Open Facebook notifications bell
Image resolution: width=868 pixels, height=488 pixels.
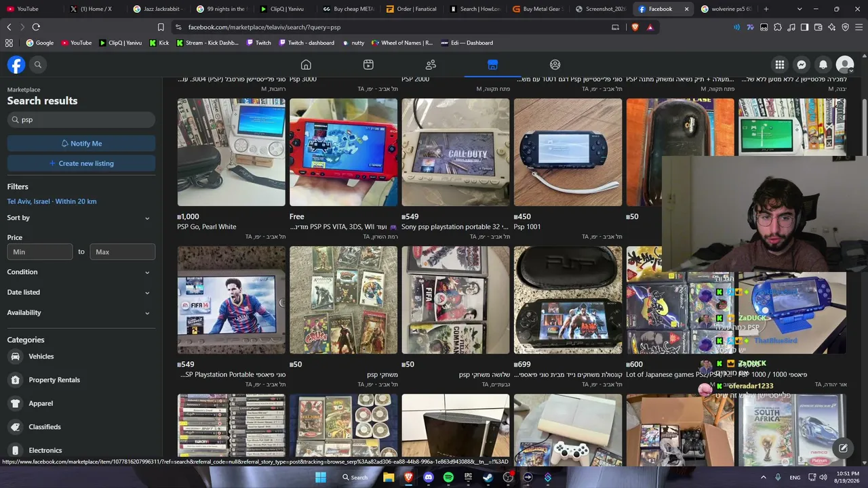point(823,64)
